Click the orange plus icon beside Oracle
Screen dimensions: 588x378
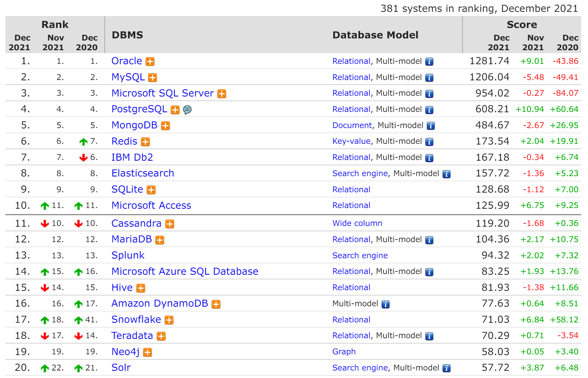[150, 62]
